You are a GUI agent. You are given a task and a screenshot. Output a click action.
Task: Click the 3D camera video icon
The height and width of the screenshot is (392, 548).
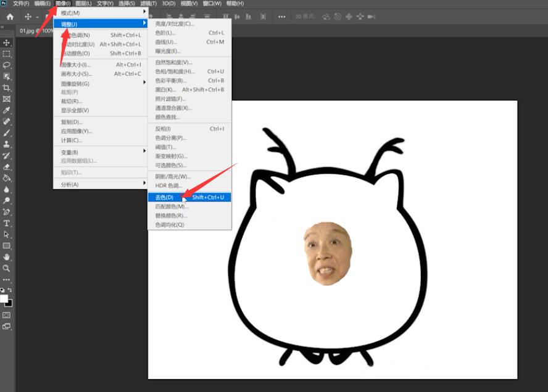371,17
